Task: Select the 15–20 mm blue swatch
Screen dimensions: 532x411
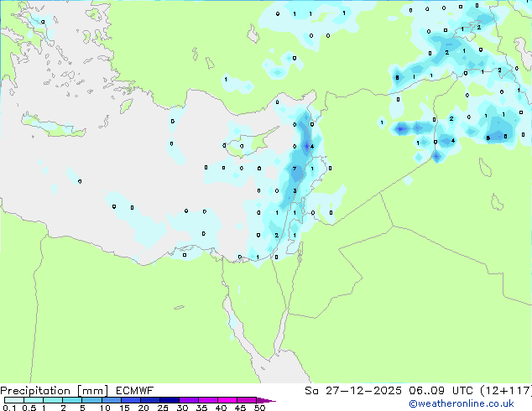Action: (130, 400)
